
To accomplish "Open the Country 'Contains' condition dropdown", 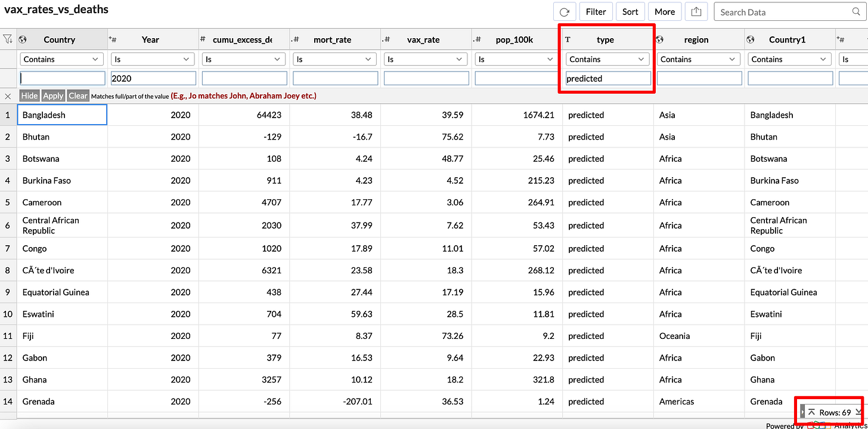I will pyautogui.click(x=62, y=59).
